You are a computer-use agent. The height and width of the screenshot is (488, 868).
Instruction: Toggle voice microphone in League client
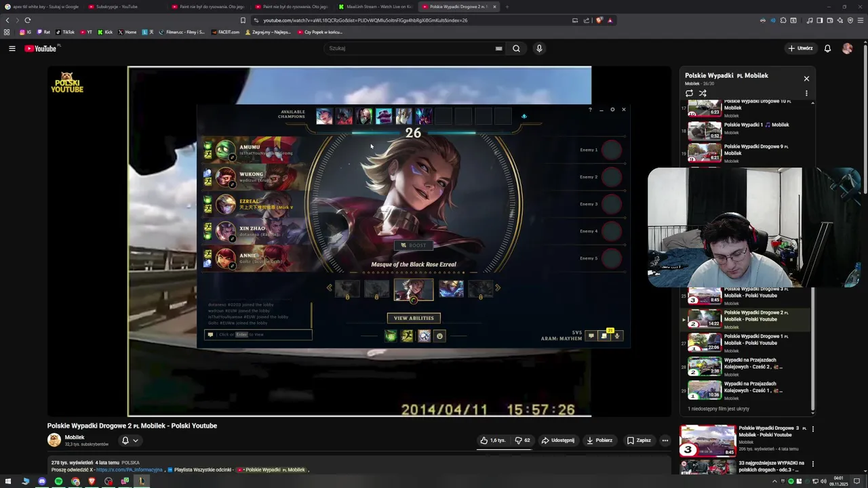coord(617,335)
